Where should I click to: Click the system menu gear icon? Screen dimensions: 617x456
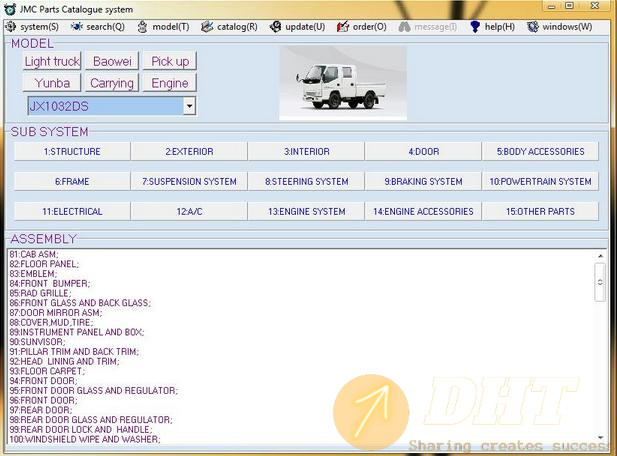click(11, 27)
